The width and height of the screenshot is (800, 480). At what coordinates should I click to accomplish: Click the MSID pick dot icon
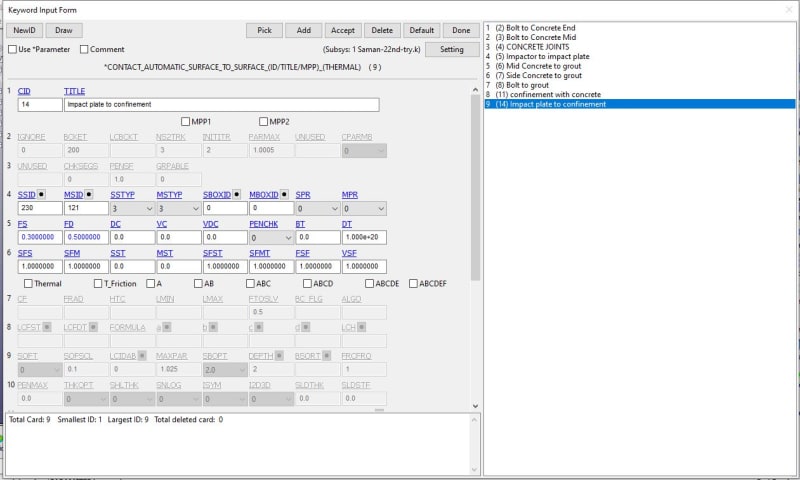tap(89, 194)
